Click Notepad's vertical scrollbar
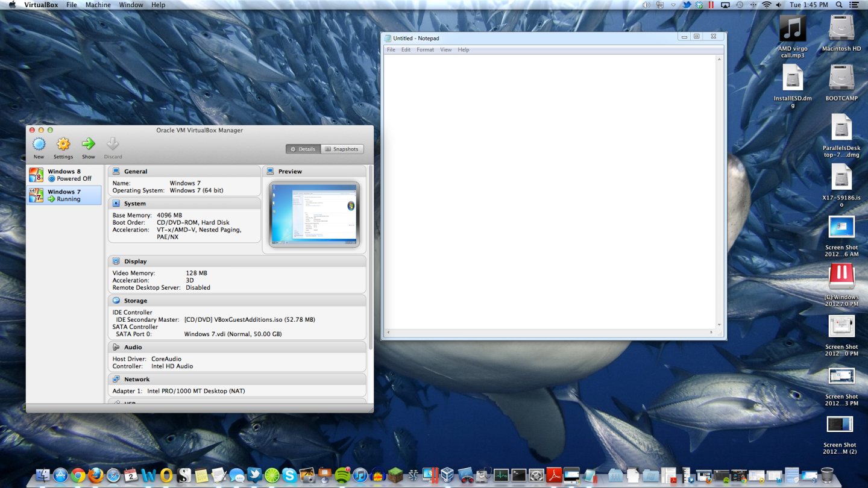Image resolution: width=868 pixels, height=488 pixels. (718, 193)
